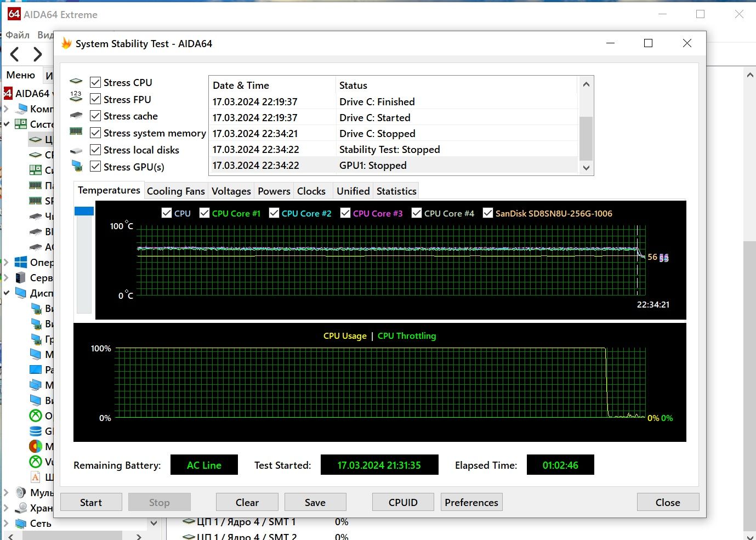Expand the Опер tree node

pos(6,262)
